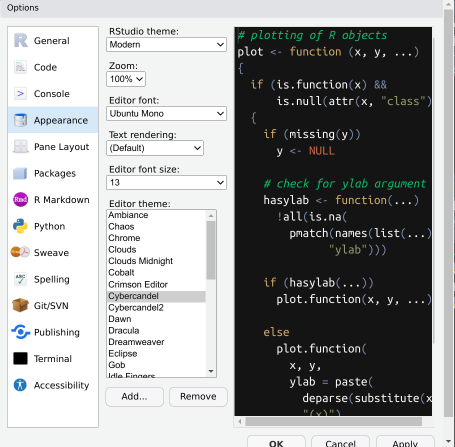The width and height of the screenshot is (455, 447).
Task: Click the Packages box icon
Action: click(20, 173)
